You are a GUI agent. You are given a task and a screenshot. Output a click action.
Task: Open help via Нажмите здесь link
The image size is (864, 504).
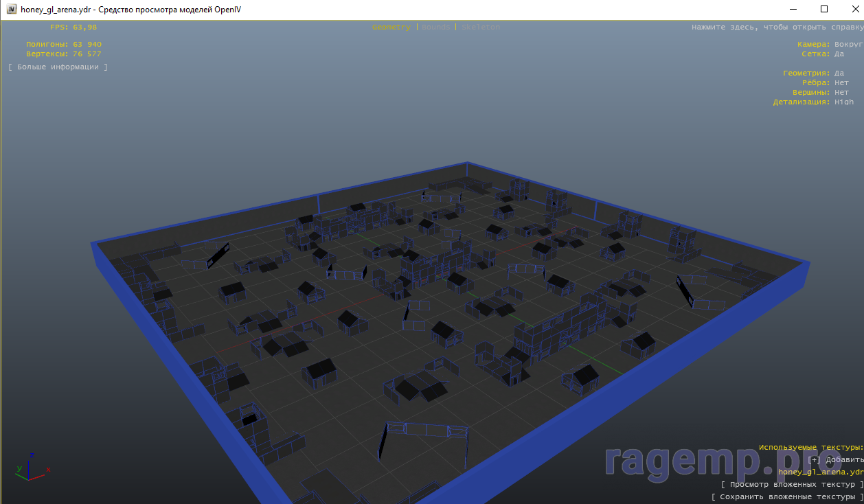coord(777,27)
